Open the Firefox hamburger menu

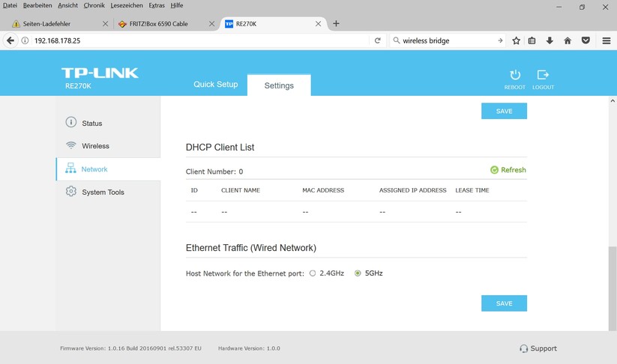pos(607,40)
